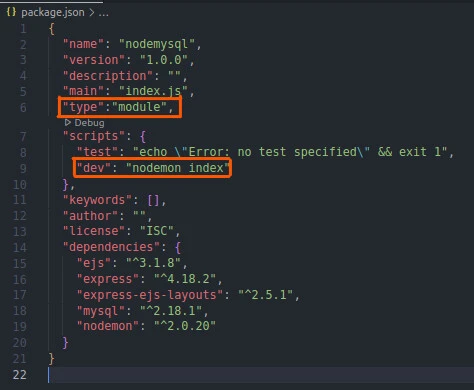Click the "module" value

pos(139,107)
